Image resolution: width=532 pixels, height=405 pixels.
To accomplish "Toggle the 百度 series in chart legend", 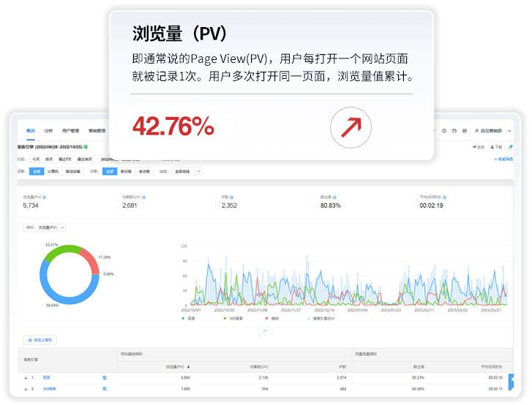I will point(189,318).
